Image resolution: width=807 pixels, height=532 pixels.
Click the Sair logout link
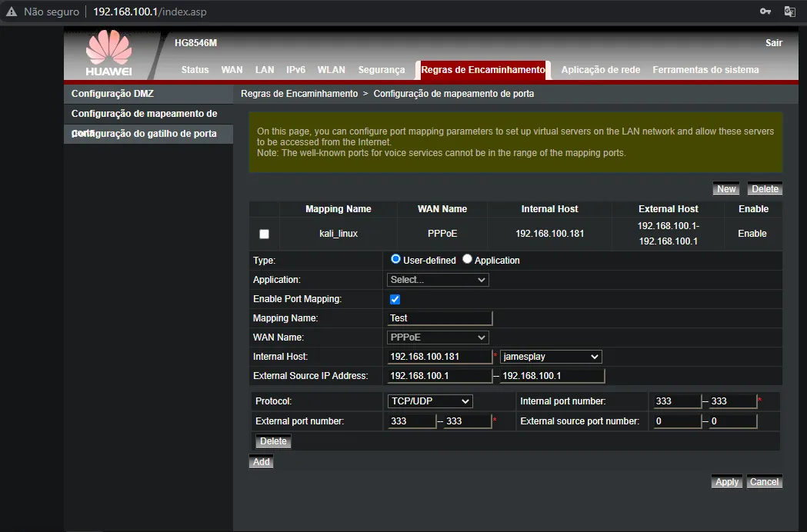773,43
